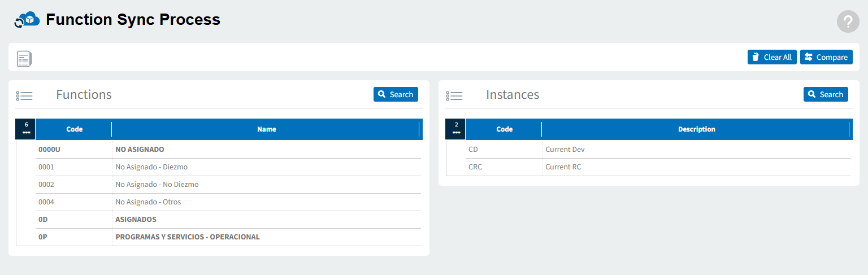Select the NO ASIGNADO function name

(x=140, y=150)
